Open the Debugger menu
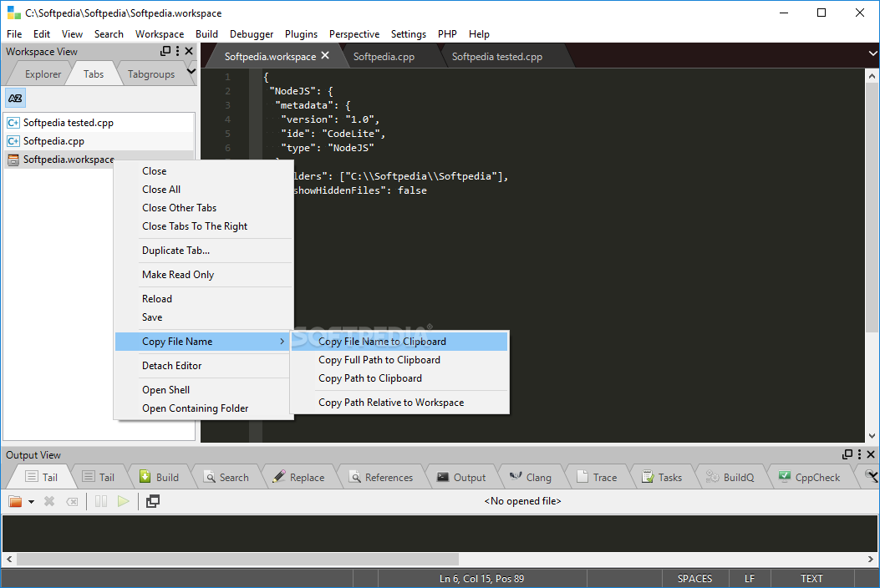 [252, 34]
